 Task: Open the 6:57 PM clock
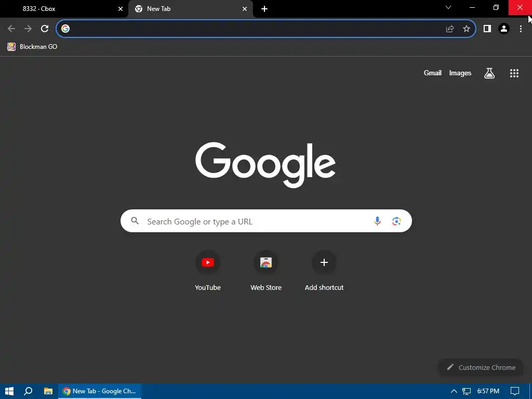488,391
